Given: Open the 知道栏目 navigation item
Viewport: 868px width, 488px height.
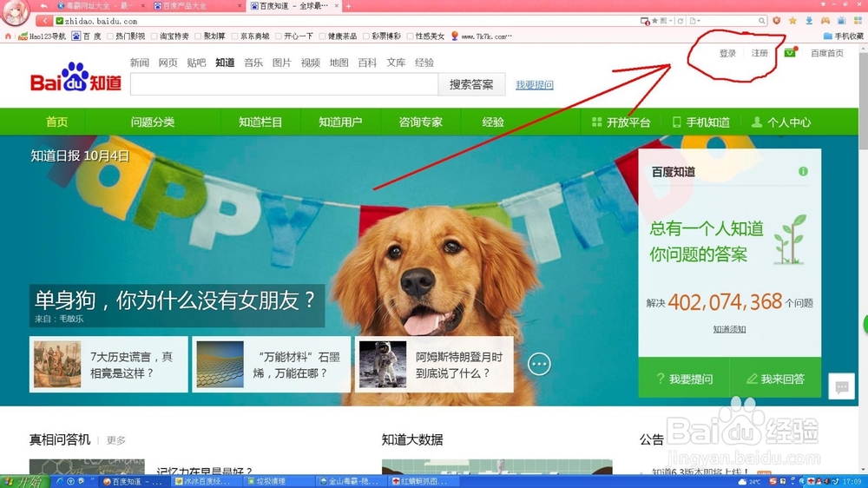Looking at the screenshot, I should 260,122.
